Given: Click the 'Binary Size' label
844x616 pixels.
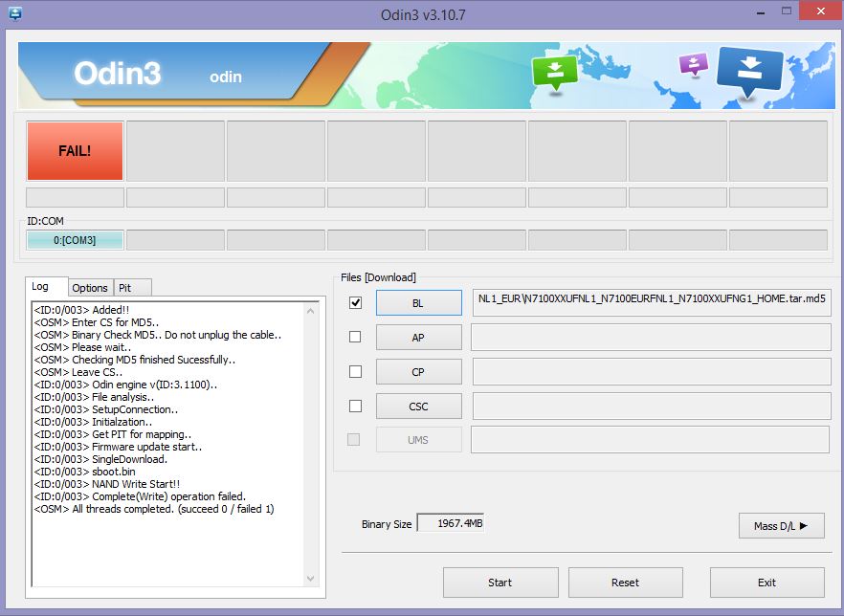Looking at the screenshot, I should 387,524.
